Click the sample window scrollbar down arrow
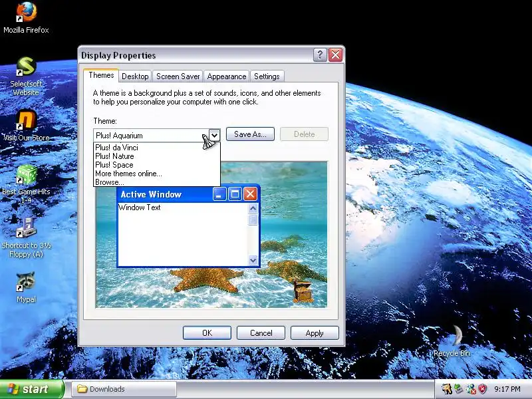The height and width of the screenshot is (399, 532). click(x=253, y=260)
